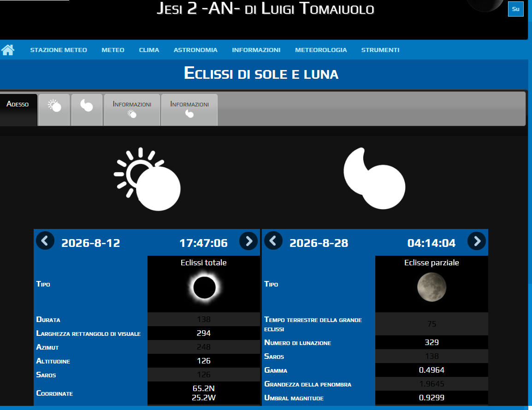
Task: Open the Meteo menu item
Action: pyautogui.click(x=113, y=50)
